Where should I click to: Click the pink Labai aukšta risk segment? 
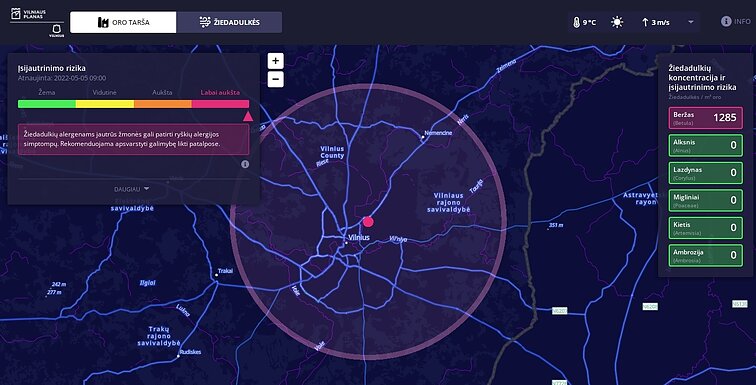coord(220,104)
